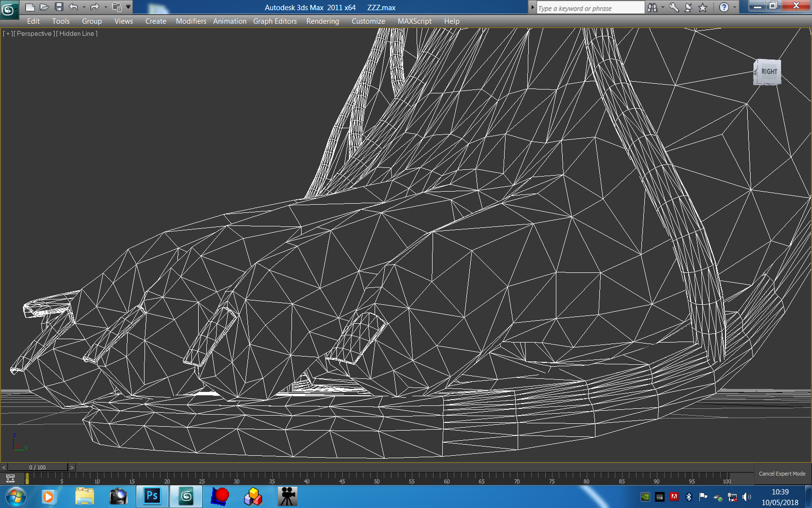Viewport: 812px width, 508px height.
Task: Toggle the Hidden Line shading viewport label
Action: (77, 34)
